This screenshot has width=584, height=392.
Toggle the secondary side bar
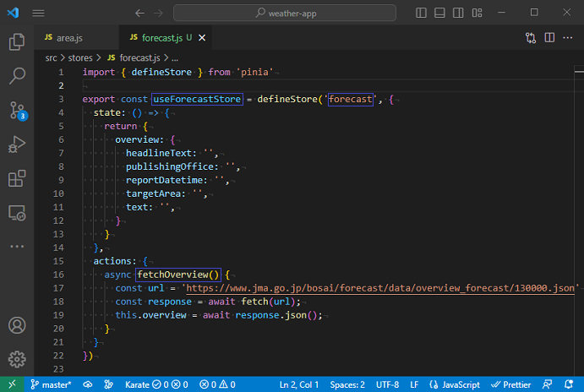[x=458, y=13]
